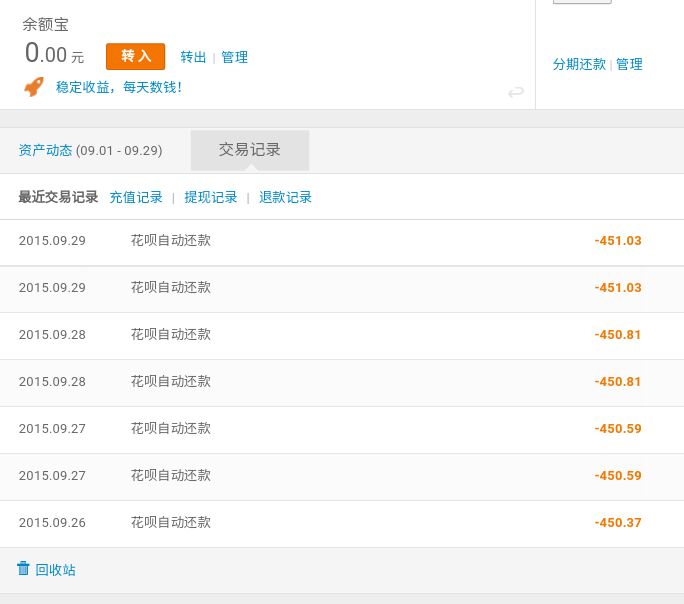This screenshot has width=684, height=604.
Task: Open the 稳定收益，每天数钱 promo link
Action: click(118, 87)
